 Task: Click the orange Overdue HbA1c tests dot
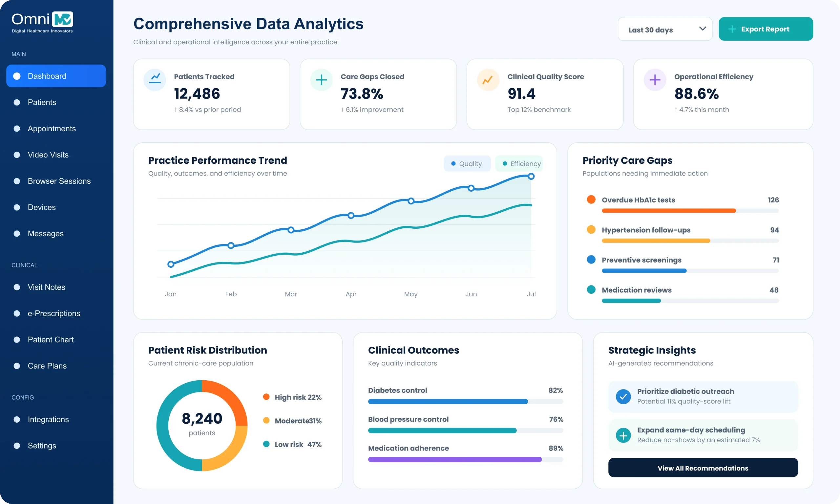(591, 199)
